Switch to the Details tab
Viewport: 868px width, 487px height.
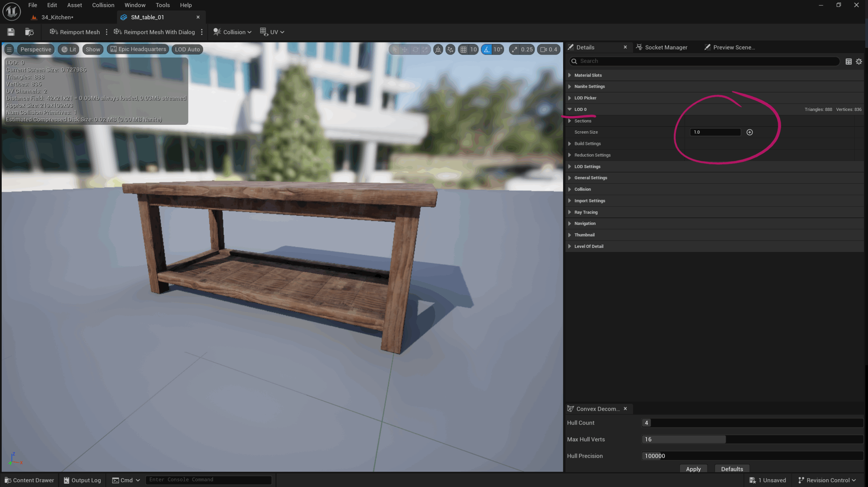(585, 47)
